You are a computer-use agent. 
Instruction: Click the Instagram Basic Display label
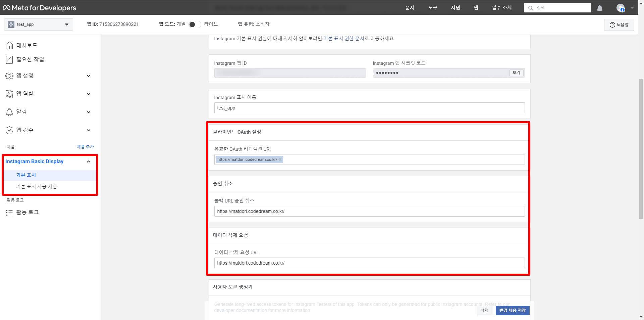[x=34, y=162]
